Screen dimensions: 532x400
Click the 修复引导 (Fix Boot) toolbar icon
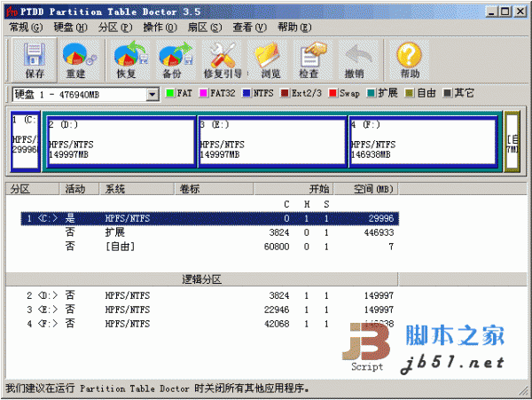coord(223,59)
